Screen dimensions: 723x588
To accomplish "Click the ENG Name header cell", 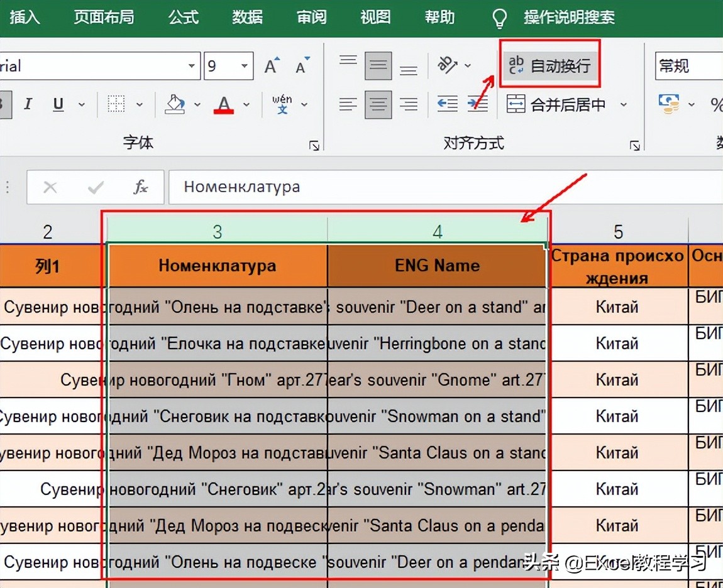I will point(437,266).
